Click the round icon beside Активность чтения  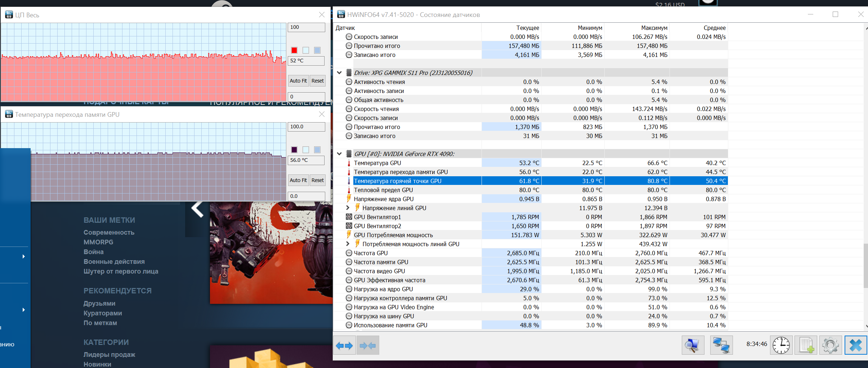349,82
